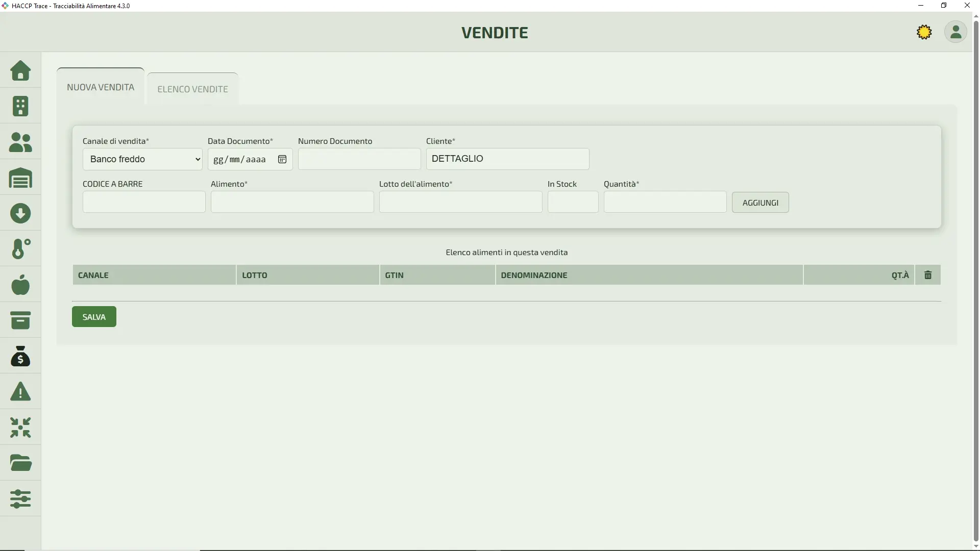Open the download arrow circle sidebar icon

coord(20,213)
